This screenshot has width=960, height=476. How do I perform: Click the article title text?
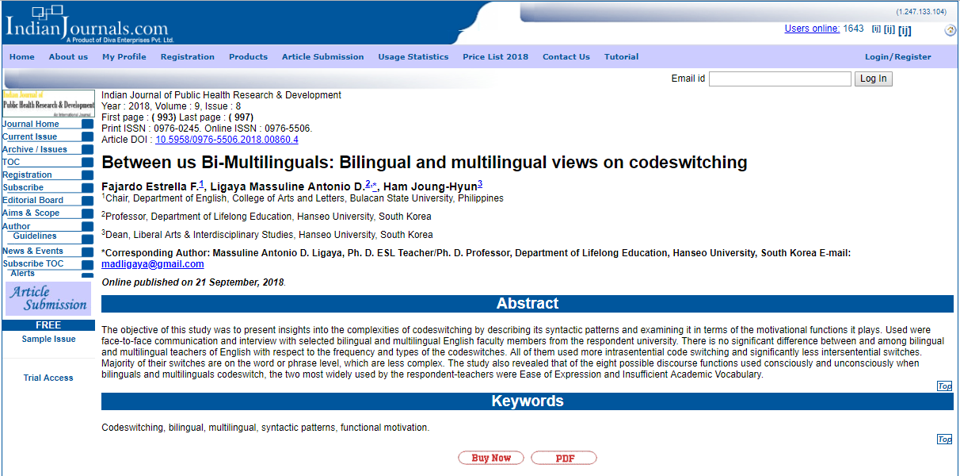424,162
